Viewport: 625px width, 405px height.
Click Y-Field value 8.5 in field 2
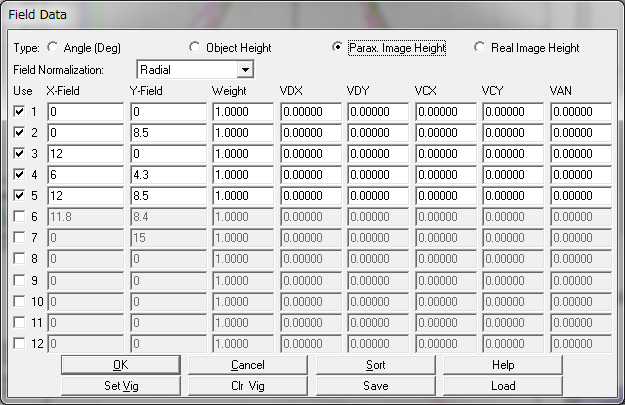click(x=169, y=132)
